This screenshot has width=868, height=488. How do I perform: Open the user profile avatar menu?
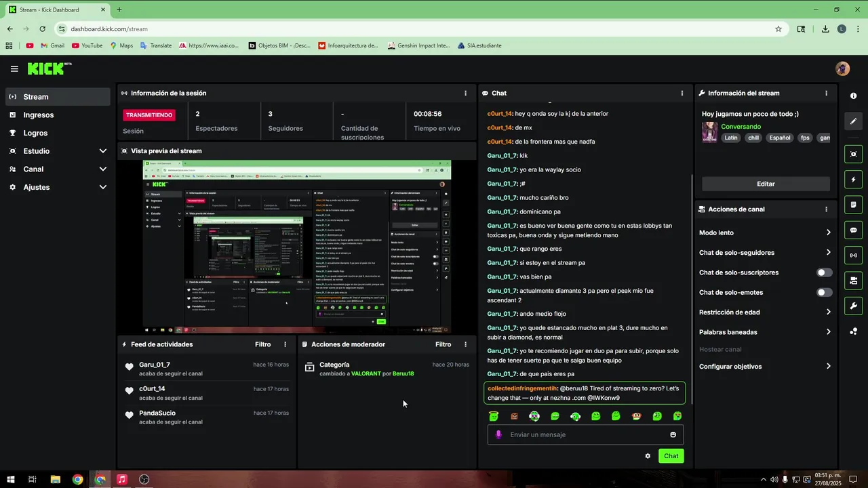(842, 68)
